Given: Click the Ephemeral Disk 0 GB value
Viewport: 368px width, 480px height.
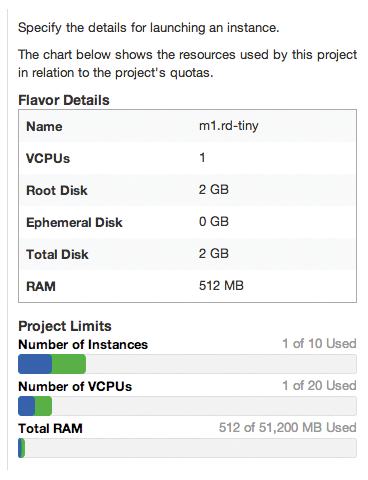Looking at the screenshot, I should 214,222.
